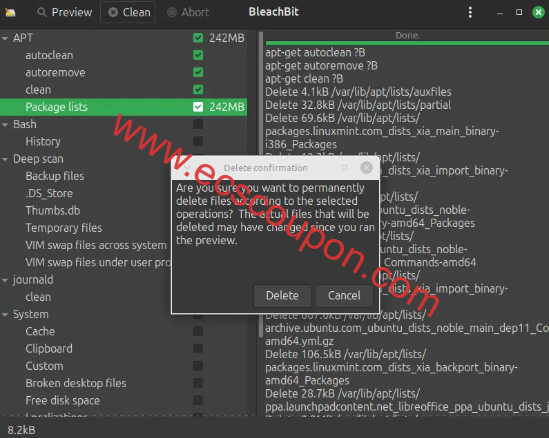The image size is (549, 438).
Task: Click the BleachBit app icon in header
Action: pos(10,13)
